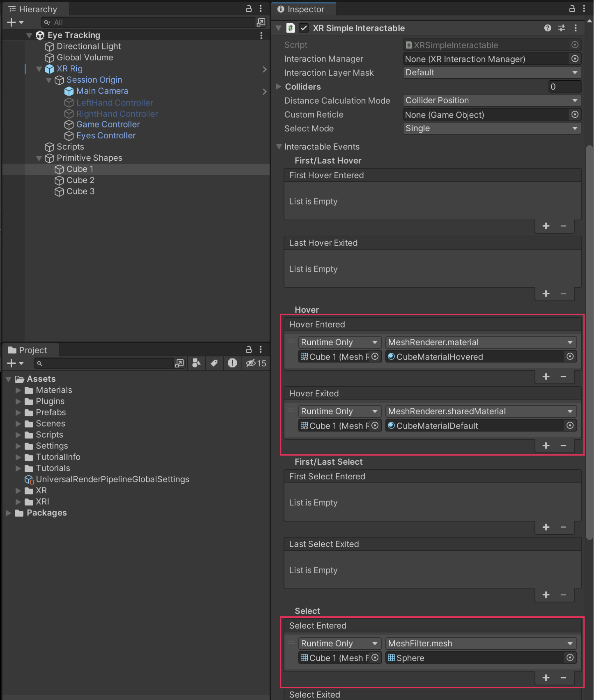Add new entry to Hover Entered list

(546, 376)
